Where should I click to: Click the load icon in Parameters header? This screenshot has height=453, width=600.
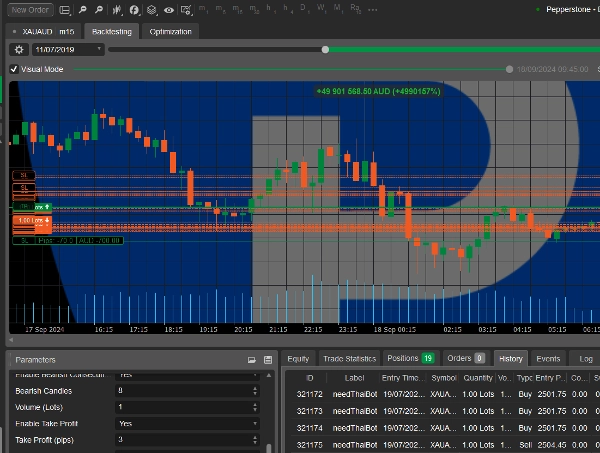[268, 359]
